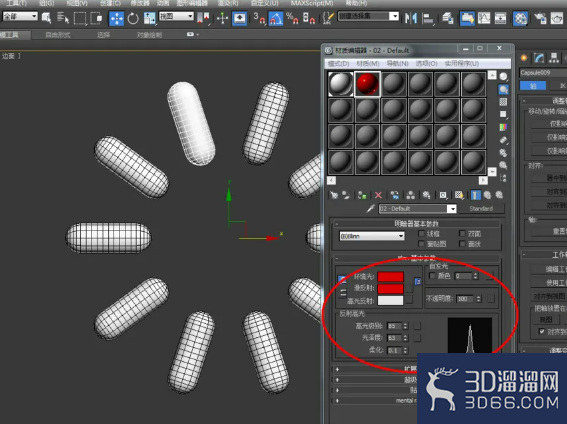This screenshot has width=567, height=424.
Task: Open the 模式(D) menu in material editor
Action: point(338,64)
